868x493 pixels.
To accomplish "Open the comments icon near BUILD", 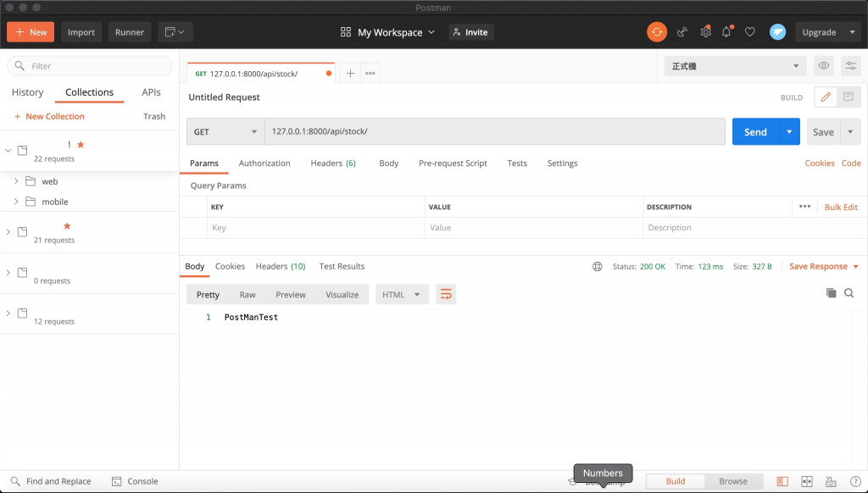I will (x=848, y=97).
